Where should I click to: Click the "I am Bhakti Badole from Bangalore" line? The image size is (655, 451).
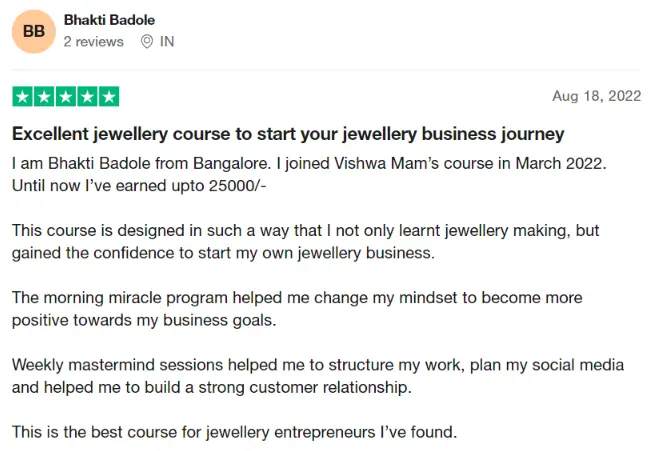300,162
